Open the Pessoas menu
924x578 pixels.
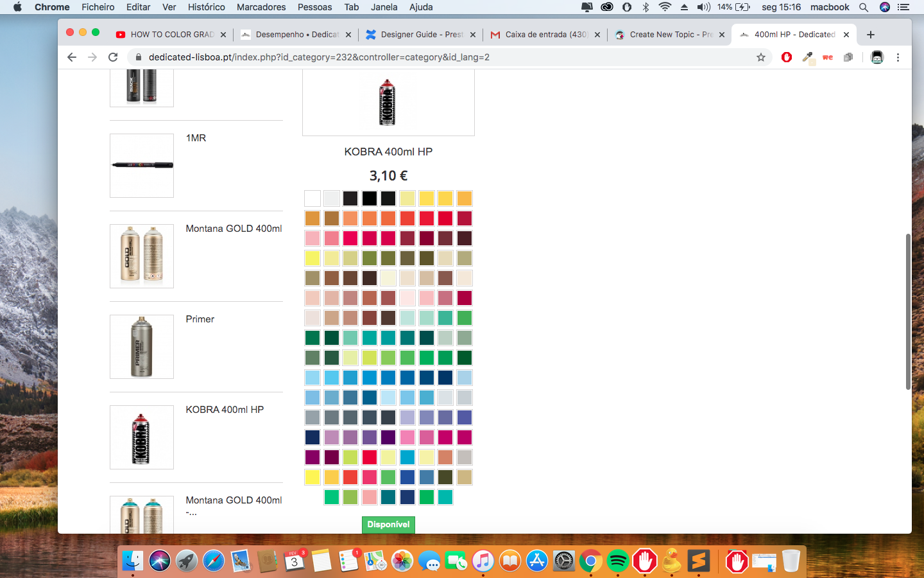coord(315,7)
